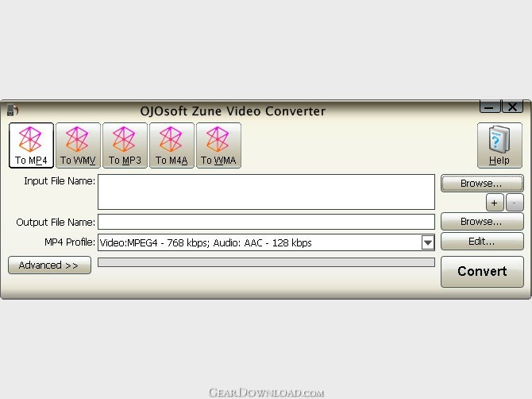The height and width of the screenshot is (399, 532).
Task: Click the Input File Name label
Action: (60, 181)
